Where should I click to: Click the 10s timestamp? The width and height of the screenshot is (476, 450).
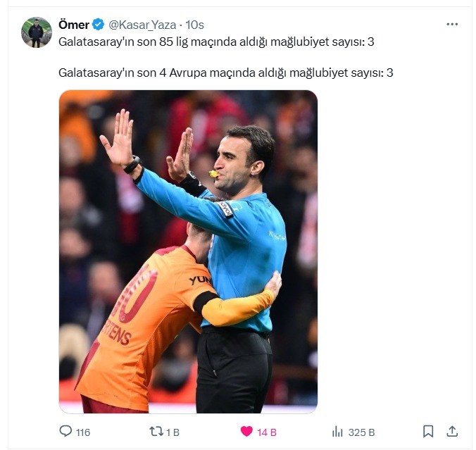(194, 25)
